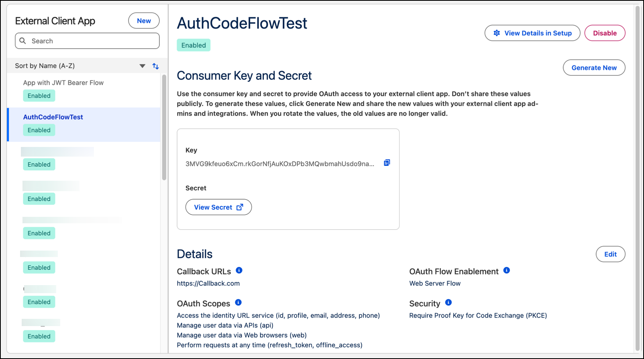Click the external link icon on View Secret

[x=240, y=207]
